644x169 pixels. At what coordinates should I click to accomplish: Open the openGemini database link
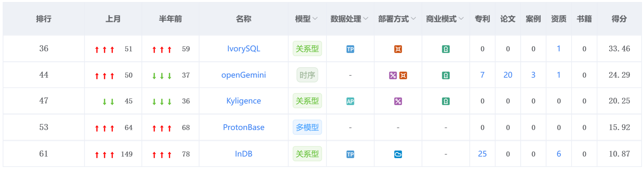(x=244, y=75)
